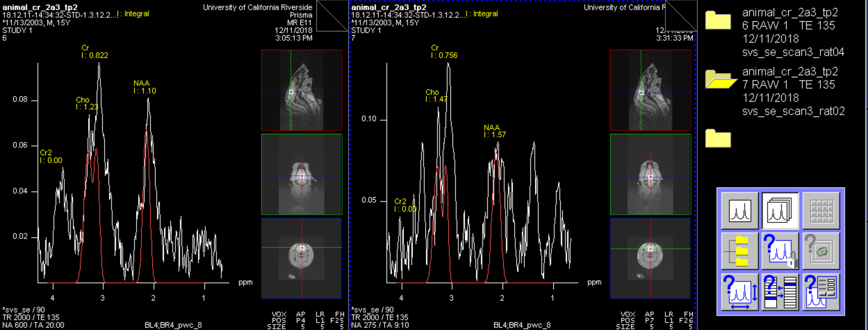Screen dimensions: 868x330
Task: Click the locked spectrum padlock icon
Action: point(780,251)
